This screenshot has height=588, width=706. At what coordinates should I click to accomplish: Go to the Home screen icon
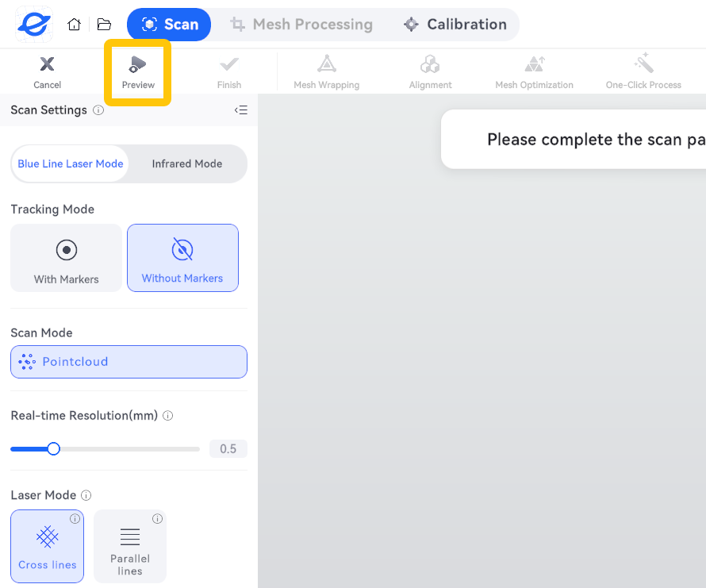point(75,25)
